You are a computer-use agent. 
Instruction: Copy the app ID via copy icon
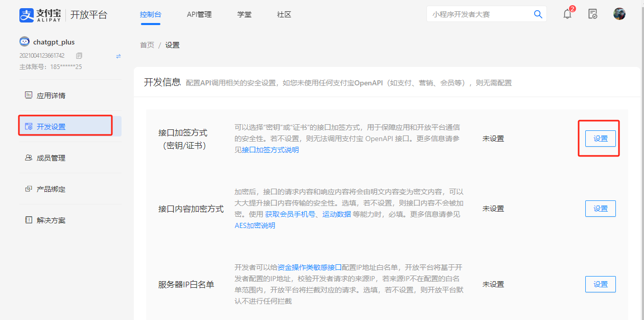(79, 55)
